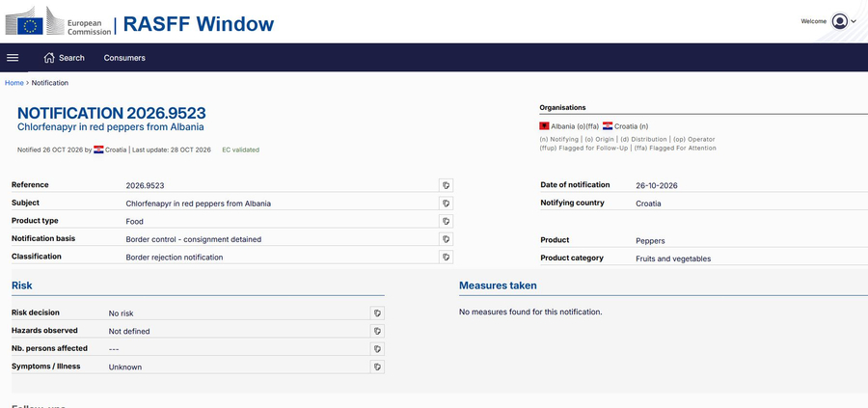Select the blue subject subtitle under heading
Viewport: 868px width, 408px height.
pyautogui.click(x=111, y=126)
